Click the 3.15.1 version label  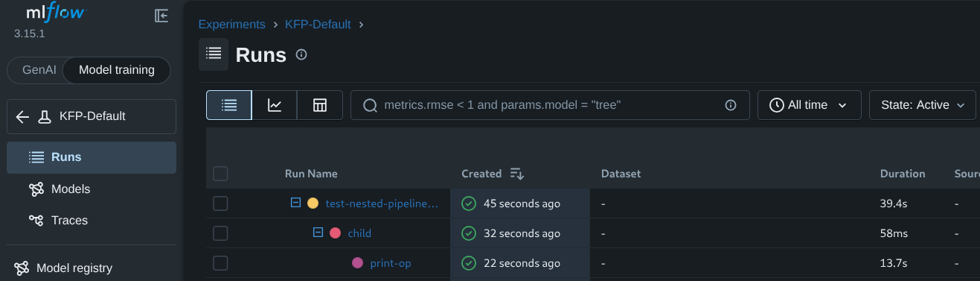click(x=30, y=34)
